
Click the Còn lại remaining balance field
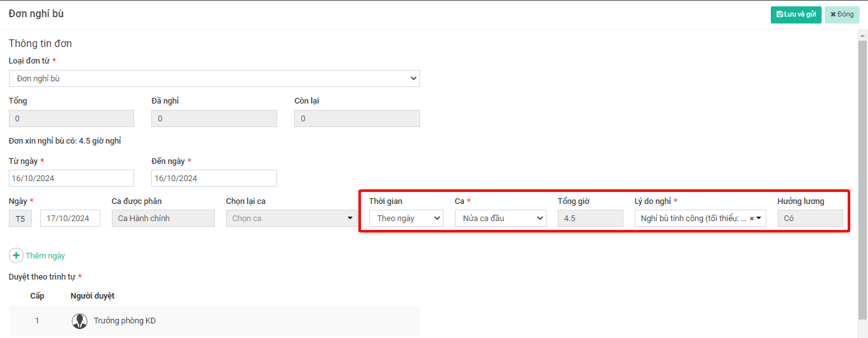click(x=357, y=119)
